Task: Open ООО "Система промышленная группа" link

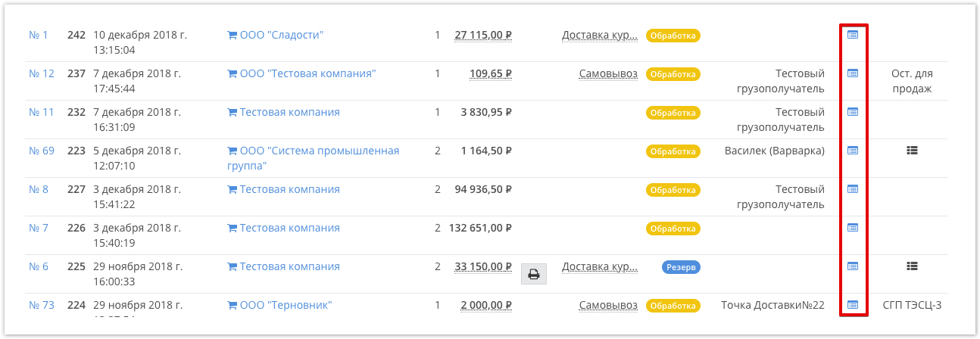Action: (x=314, y=158)
